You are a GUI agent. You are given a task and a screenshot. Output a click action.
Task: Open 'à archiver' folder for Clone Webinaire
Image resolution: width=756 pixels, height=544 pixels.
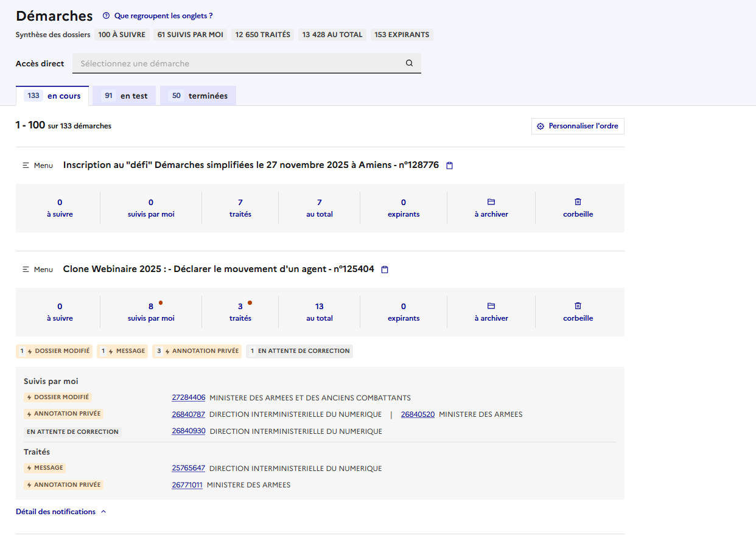click(491, 312)
